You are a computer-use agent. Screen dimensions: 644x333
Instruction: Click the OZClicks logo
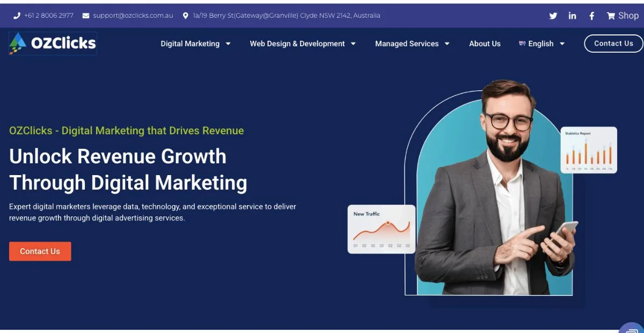coord(53,44)
